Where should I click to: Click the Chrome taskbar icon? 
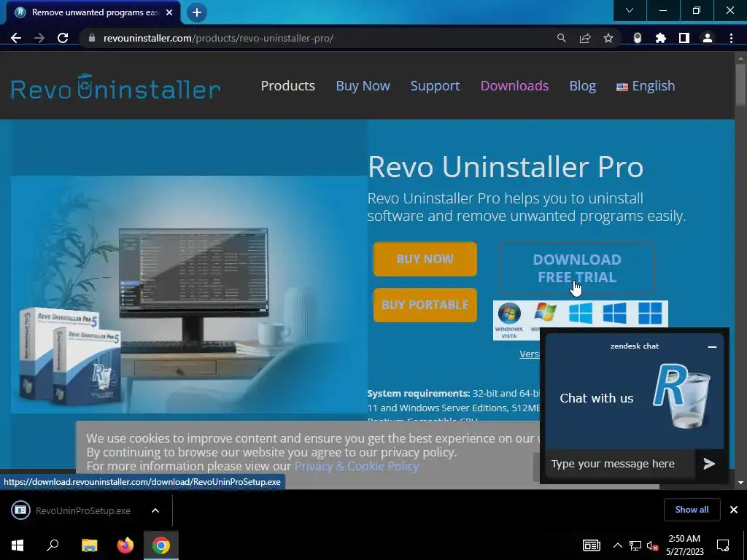tap(161, 545)
